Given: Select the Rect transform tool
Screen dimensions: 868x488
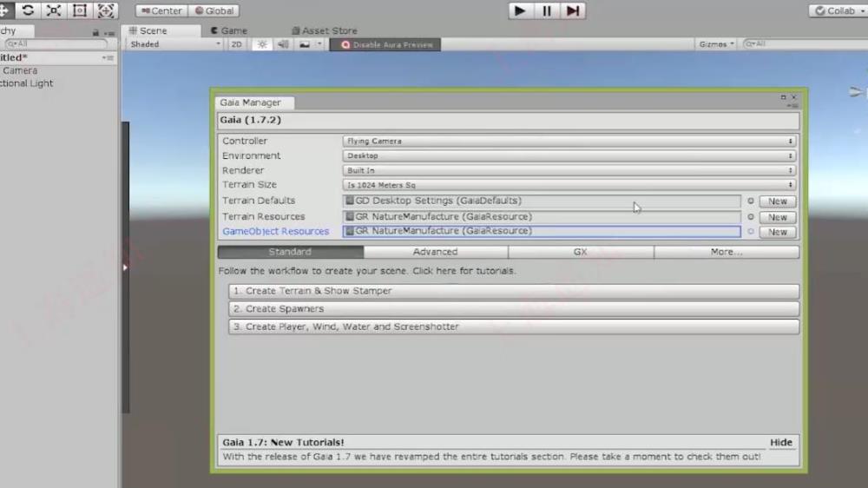Looking at the screenshot, I should pyautogui.click(x=79, y=10).
